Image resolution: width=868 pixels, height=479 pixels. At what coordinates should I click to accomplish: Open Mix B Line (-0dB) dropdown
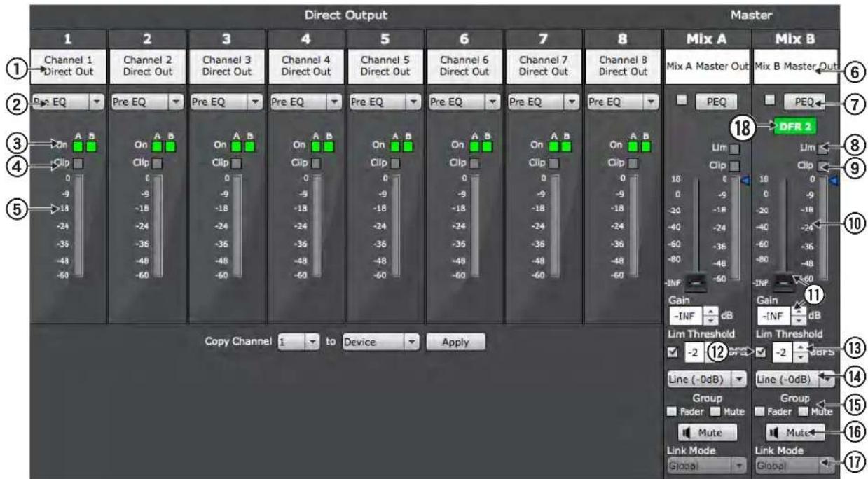795,380
